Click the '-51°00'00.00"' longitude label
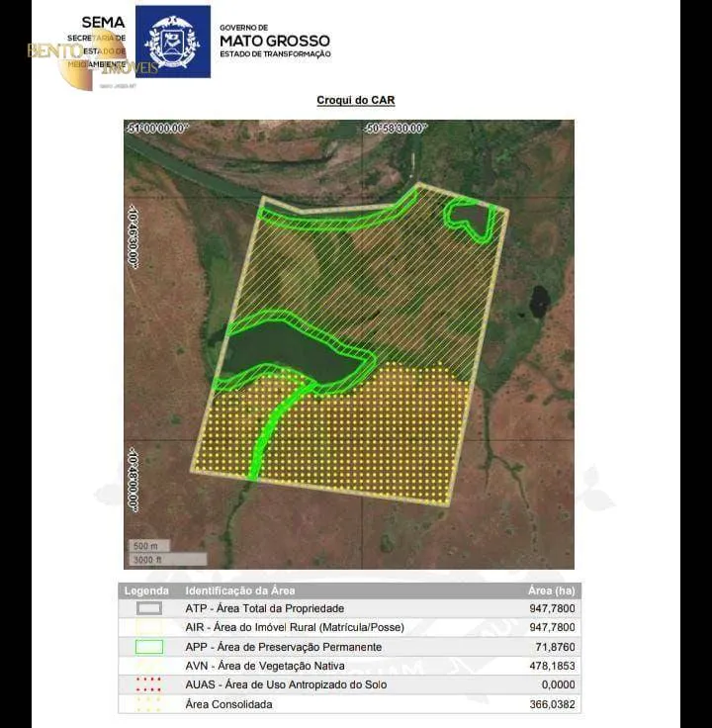 (x=157, y=129)
